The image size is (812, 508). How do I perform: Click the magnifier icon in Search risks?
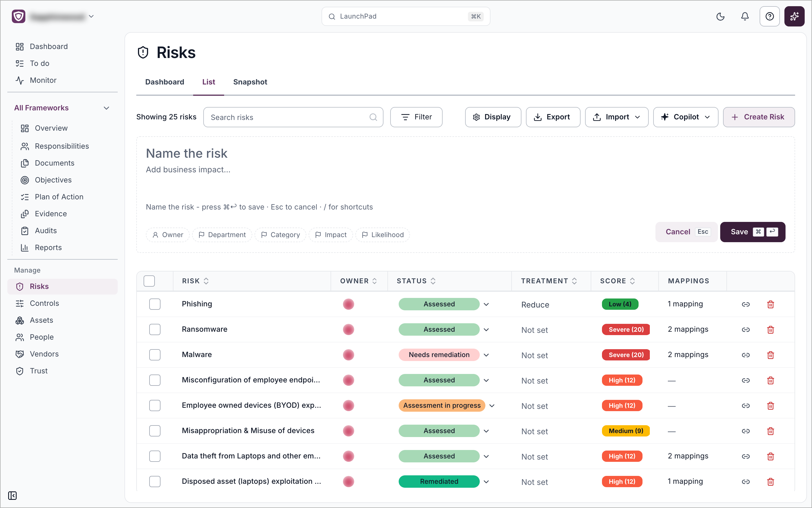click(x=373, y=117)
